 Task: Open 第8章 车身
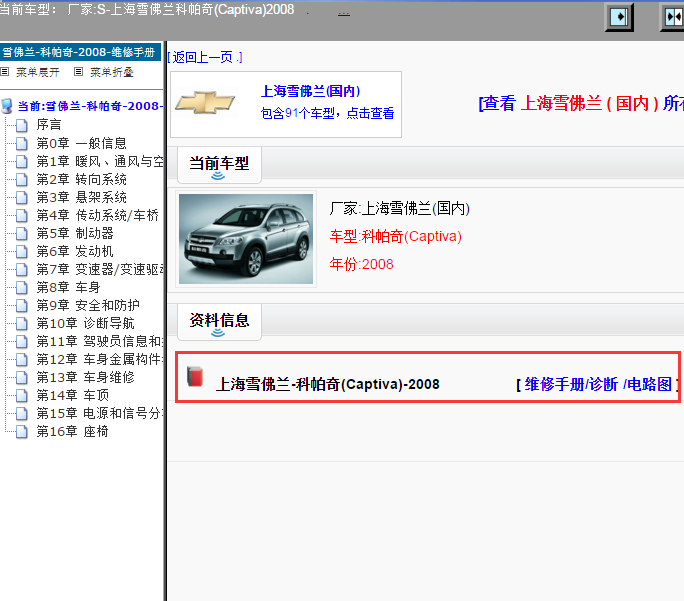tap(68, 287)
